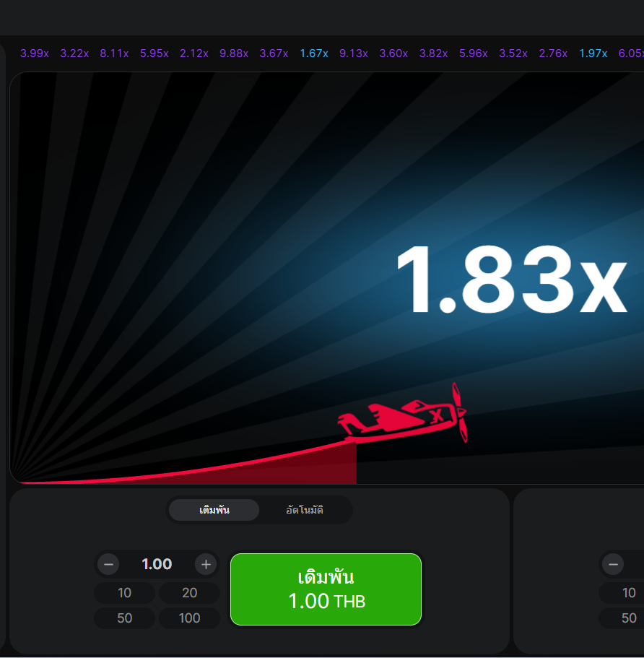
Task: Click the 1.83x current multiplier display
Action: 512,279
